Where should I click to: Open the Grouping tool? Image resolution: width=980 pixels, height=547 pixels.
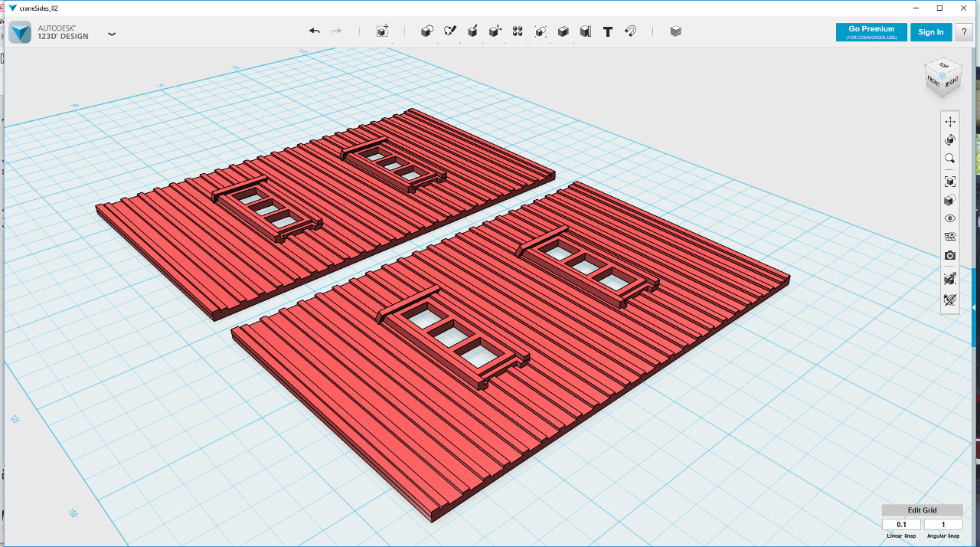[x=541, y=31]
